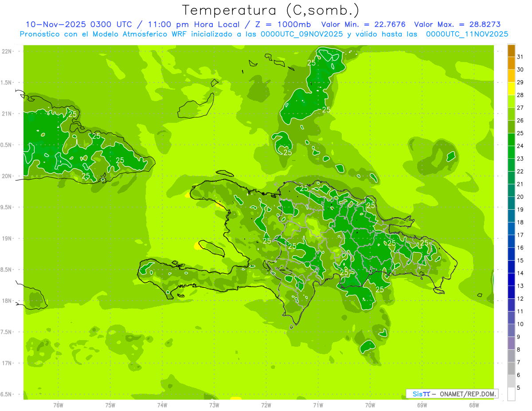Click the 17N latitude axis label

pyautogui.click(x=7, y=363)
